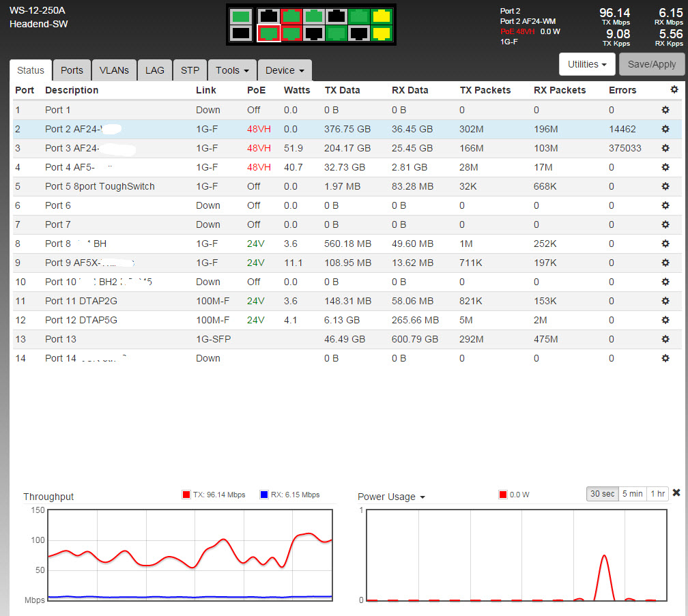Expand the Tools dropdown menu
Viewport: 688px width, 616px height.
tap(232, 70)
